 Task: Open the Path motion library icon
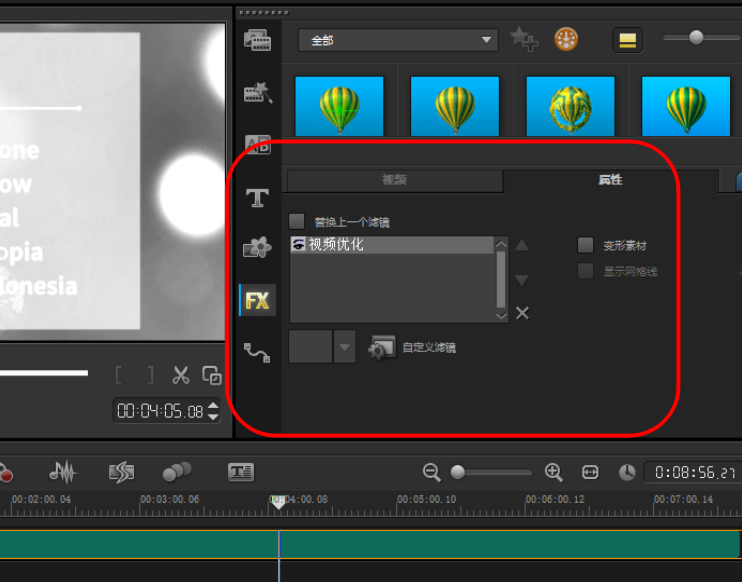coord(257,352)
